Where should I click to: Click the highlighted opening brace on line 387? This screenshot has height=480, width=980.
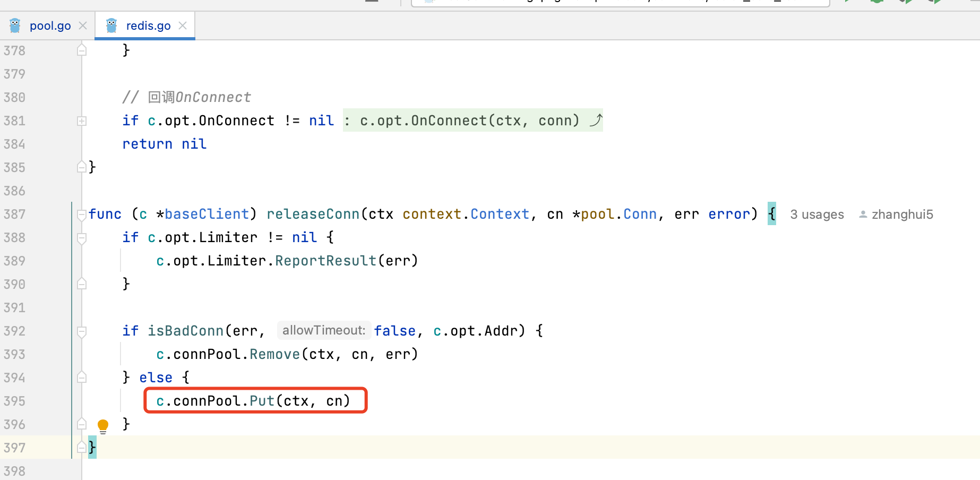[x=772, y=213]
